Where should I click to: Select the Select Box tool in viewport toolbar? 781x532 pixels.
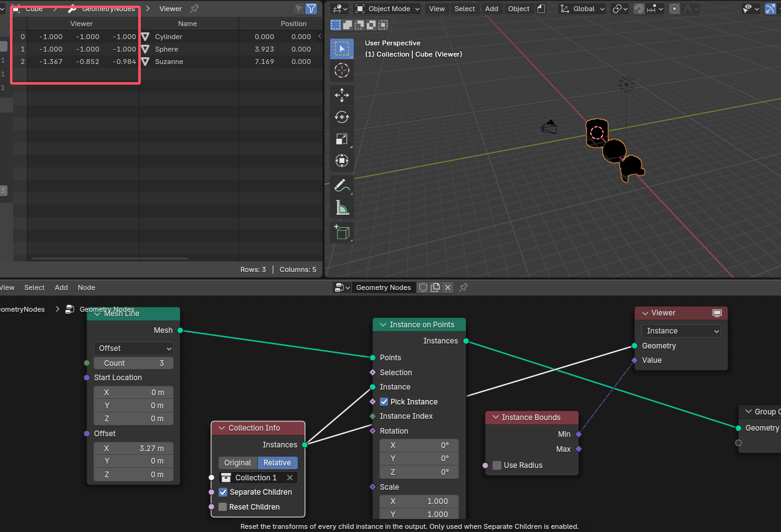[341, 49]
